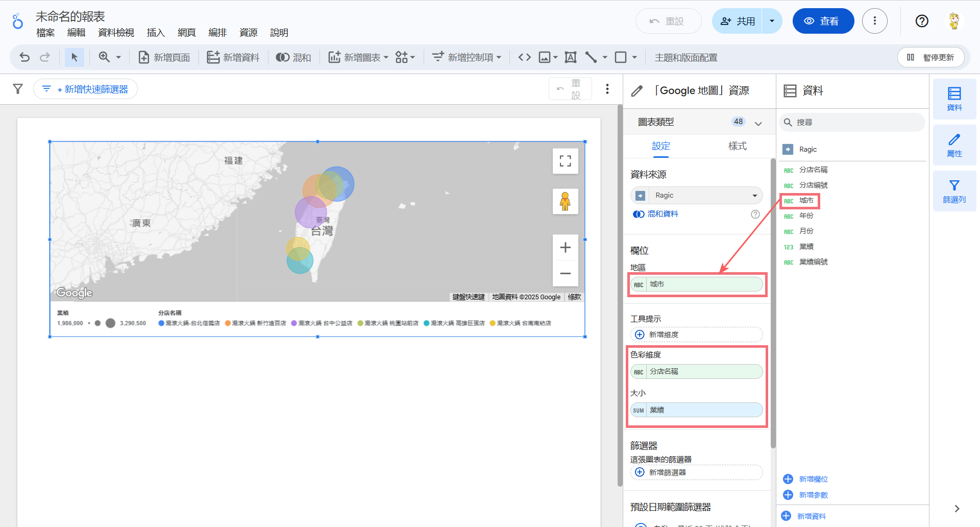Open the 篩選列 side tab
The width and height of the screenshot is (980, 527).
point(954,191)
